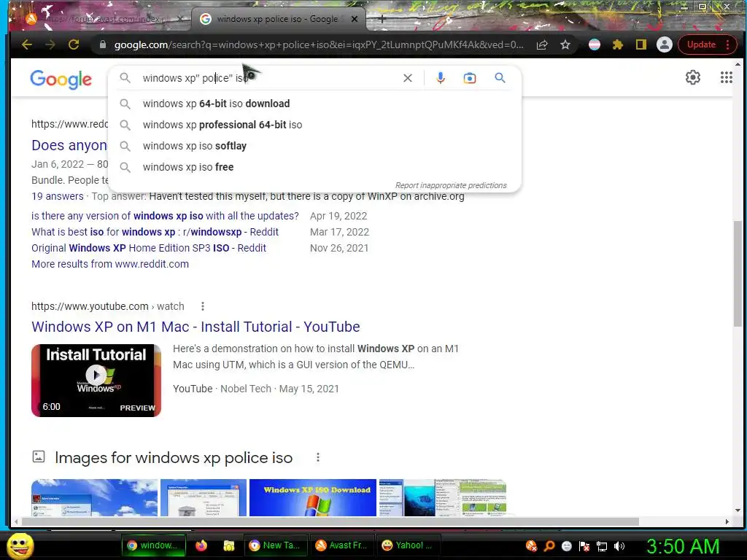Open Windows XP ISO Download image thumbnail
Image resolution: width=747 pixels, height=560 pixels.
(x=312, y=497)
